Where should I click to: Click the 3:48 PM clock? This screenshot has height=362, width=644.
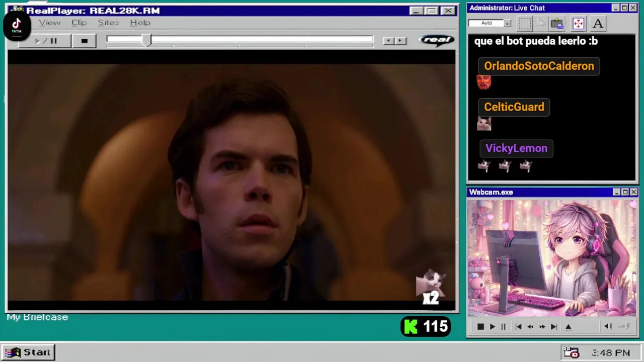tap(611, 353)
